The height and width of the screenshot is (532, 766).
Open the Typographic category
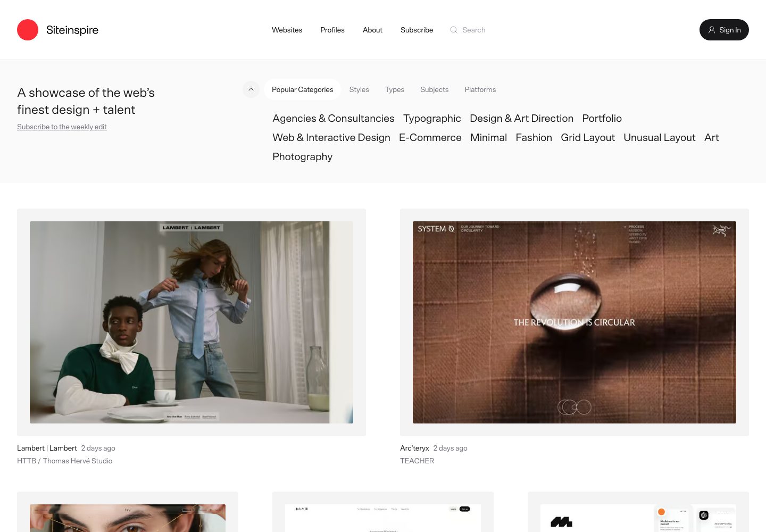[432, 118]
